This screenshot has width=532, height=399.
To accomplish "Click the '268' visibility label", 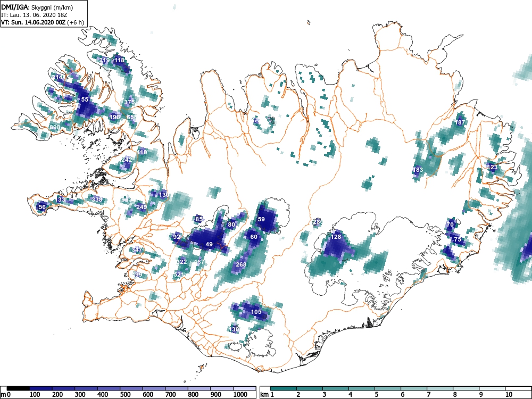I will (241, 264).
